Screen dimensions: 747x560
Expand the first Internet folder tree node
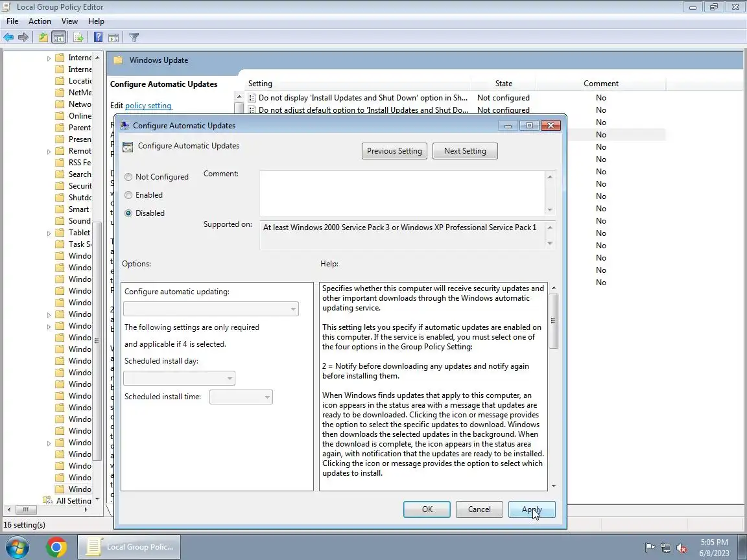click(49, 58)
